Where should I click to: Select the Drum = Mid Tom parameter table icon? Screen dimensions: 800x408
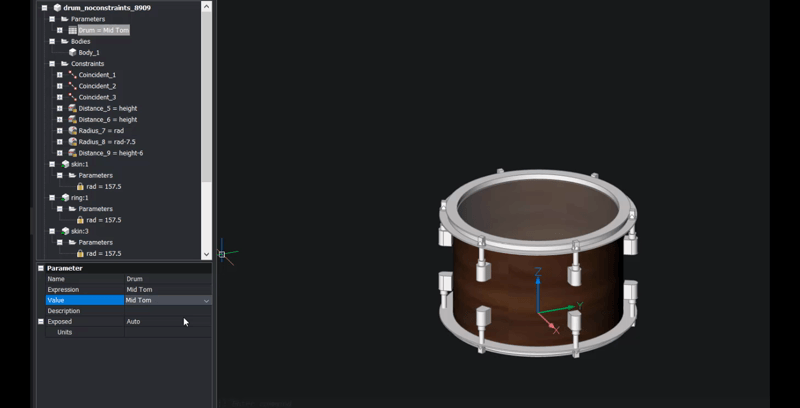[x=73, y=30]
